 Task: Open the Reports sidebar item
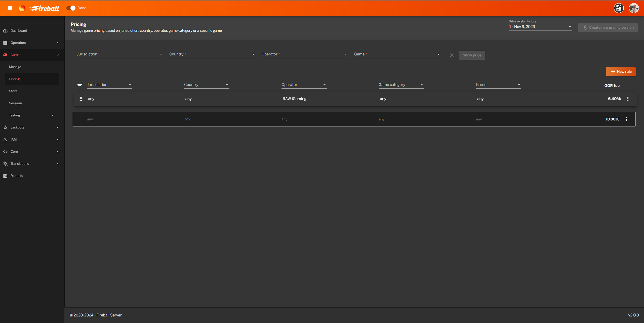pyautogui.click(x=17, y=176)
